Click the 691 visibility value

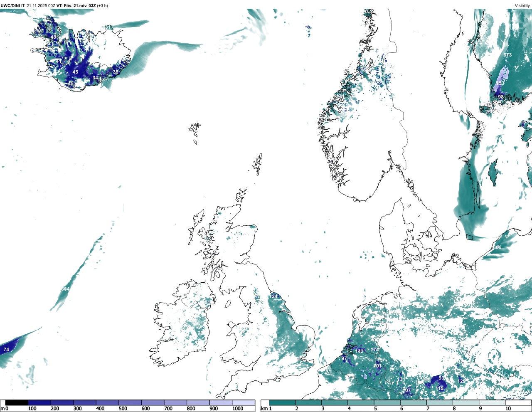click(499, 372)
